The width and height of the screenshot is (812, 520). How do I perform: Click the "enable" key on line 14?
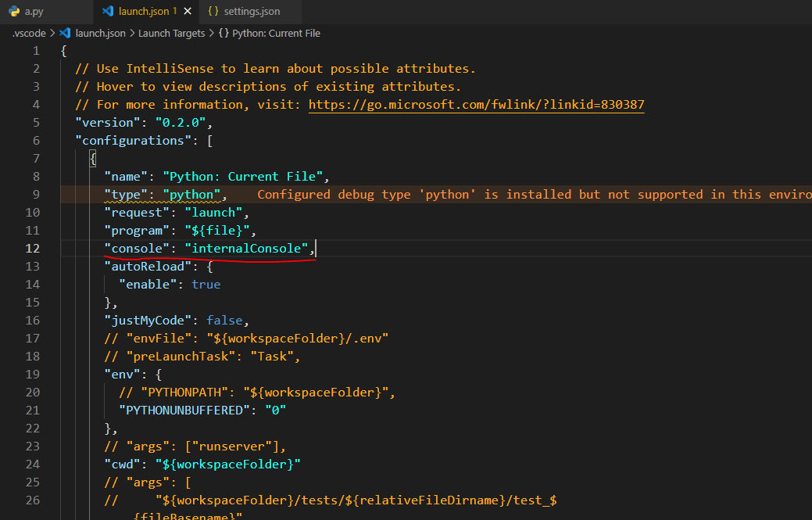tap(148, 285)
